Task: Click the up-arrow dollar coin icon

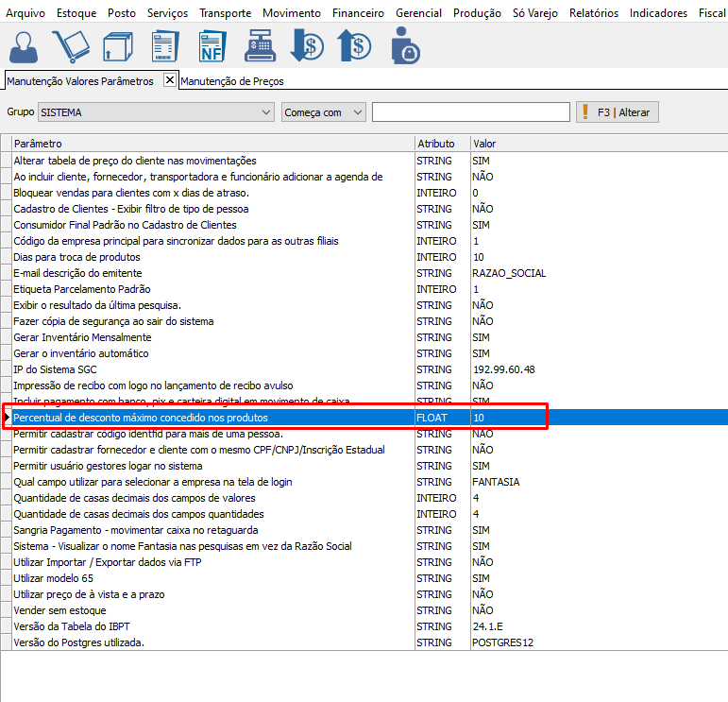Action: click(x=355, y=45)
